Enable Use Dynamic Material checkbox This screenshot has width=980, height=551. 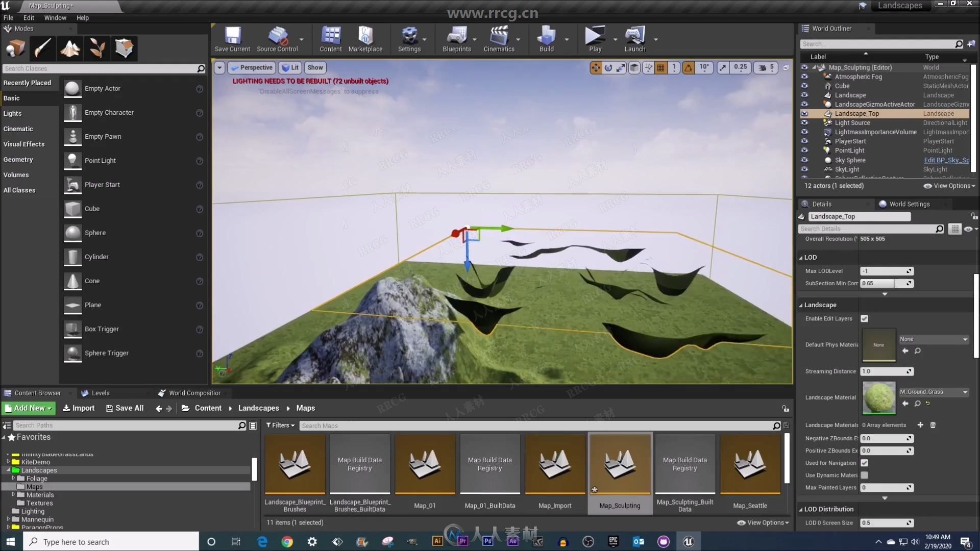[865, 475]
